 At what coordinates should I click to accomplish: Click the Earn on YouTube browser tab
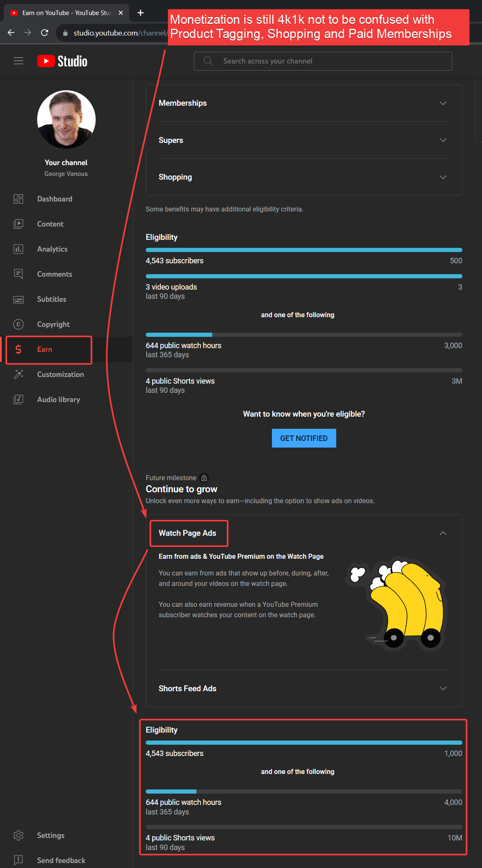point(67,13)
